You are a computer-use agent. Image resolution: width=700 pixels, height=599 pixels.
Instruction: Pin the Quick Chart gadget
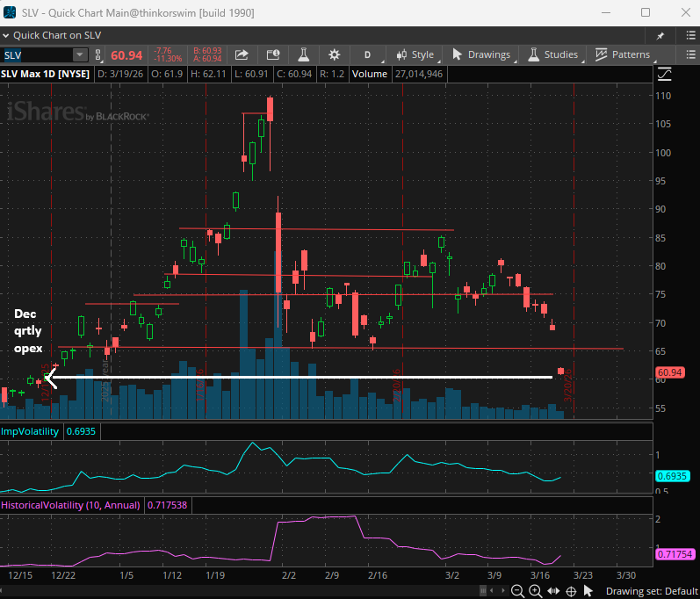(x=660, y=36)
